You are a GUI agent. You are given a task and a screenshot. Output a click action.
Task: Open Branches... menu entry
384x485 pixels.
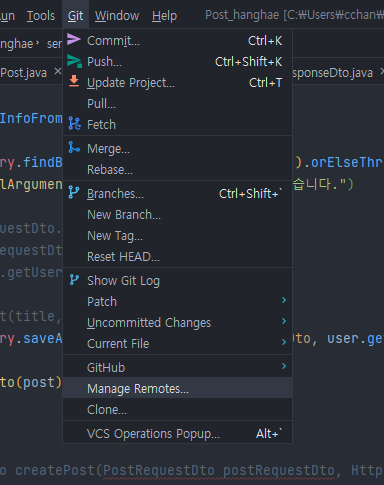[178, 194]
